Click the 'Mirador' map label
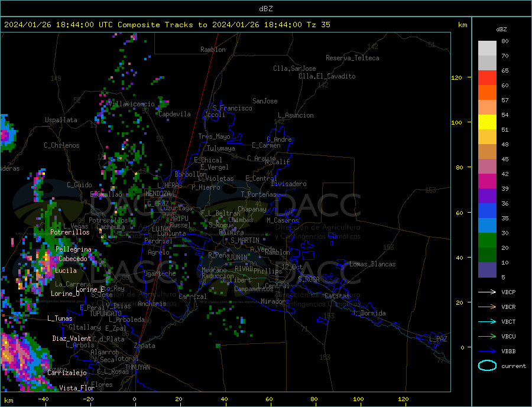The height and width of the screenshot is (407, 532). point(273,301)
